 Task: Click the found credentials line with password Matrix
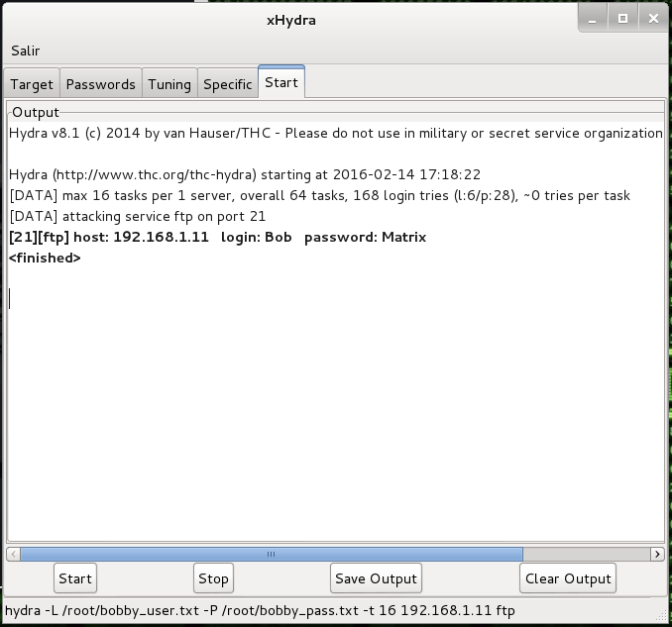217,237
